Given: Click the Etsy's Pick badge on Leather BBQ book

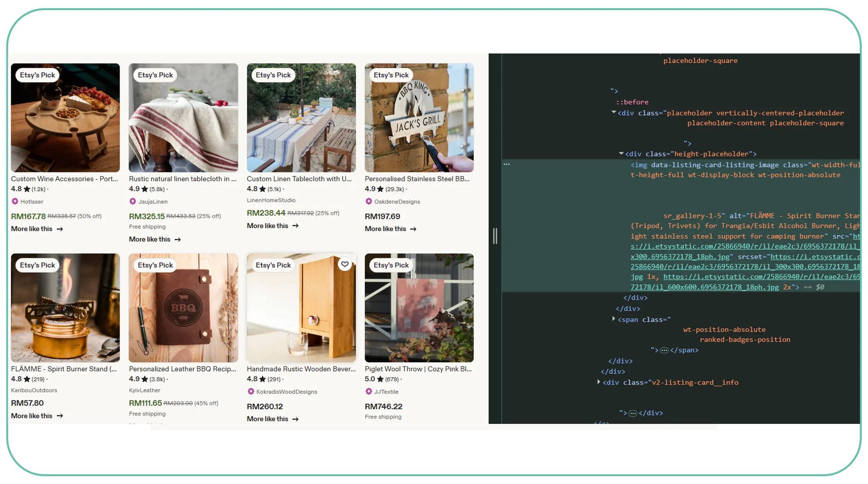Looking at the screenshot, I should (x=155, y=265).
